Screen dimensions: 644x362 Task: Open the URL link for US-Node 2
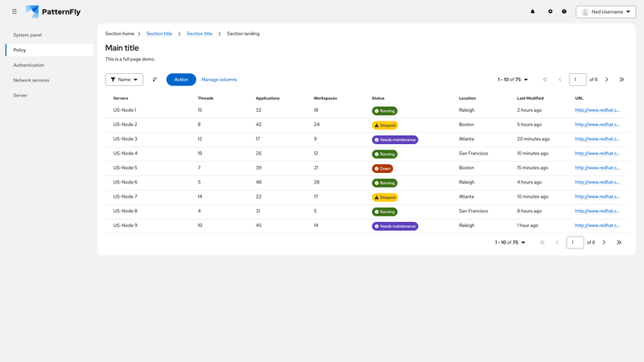pos(597,125)
